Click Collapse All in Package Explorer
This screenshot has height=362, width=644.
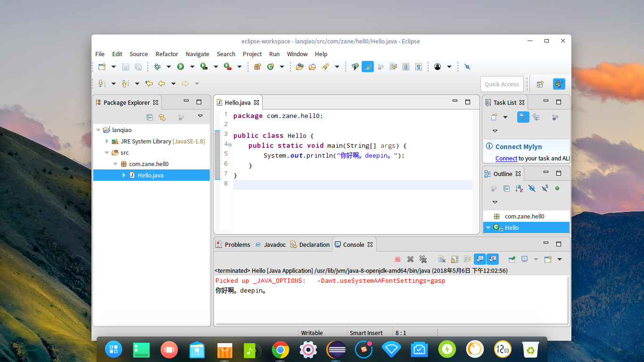[149, 117]
